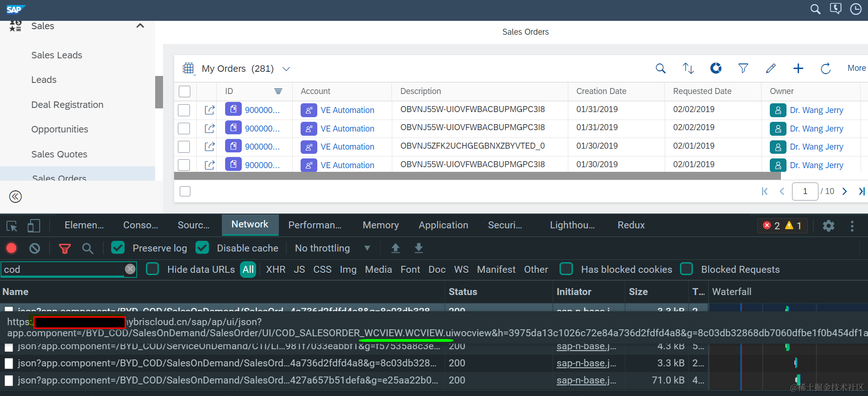Go to last page of orders
Viewport: 868px width, 396px height.
pos(862,191)
